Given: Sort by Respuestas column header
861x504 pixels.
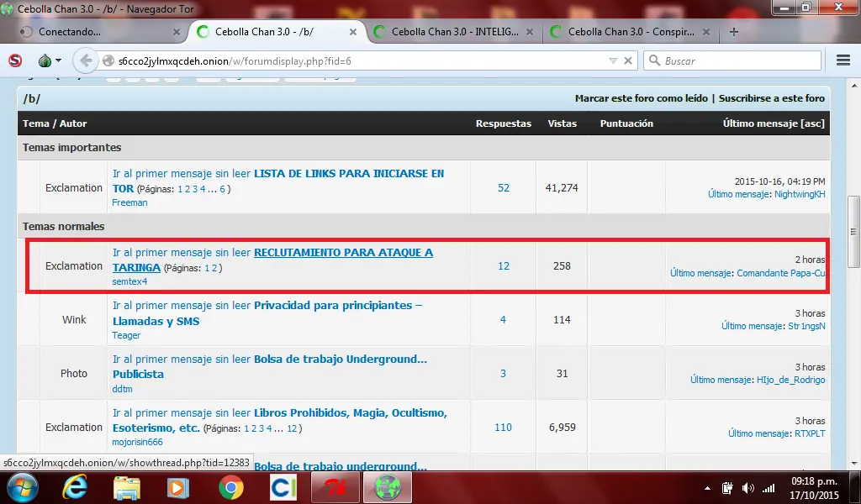Looking at the screenshot, I should point(504,123).
